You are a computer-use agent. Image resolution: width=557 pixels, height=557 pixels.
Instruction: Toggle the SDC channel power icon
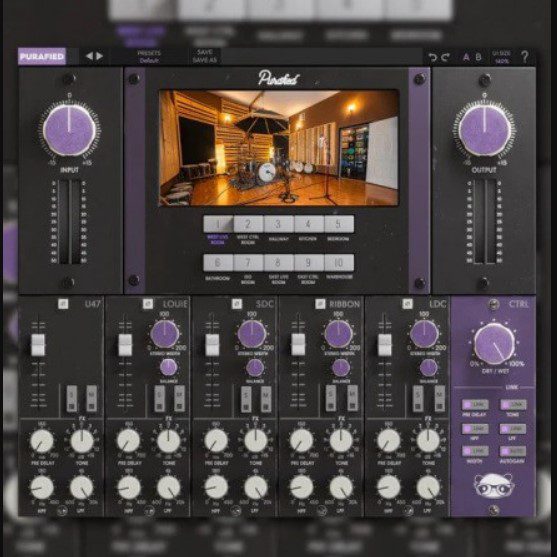pos(237,304)
